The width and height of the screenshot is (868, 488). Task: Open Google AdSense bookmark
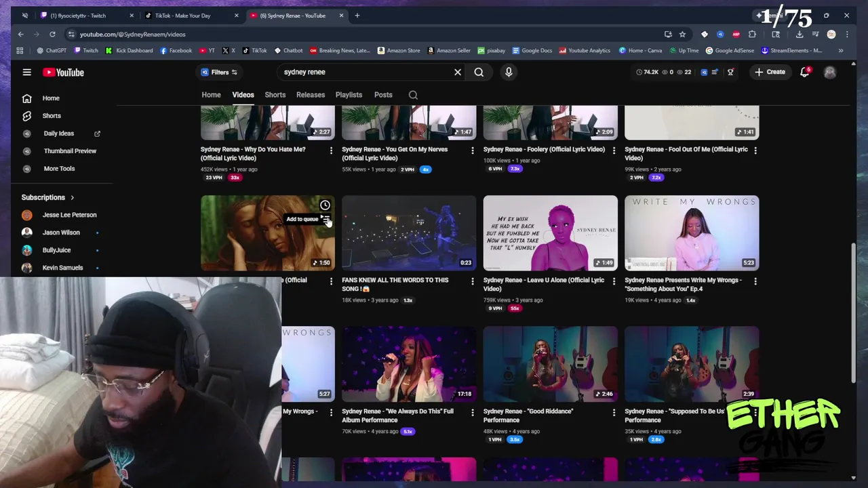point(730,50)
